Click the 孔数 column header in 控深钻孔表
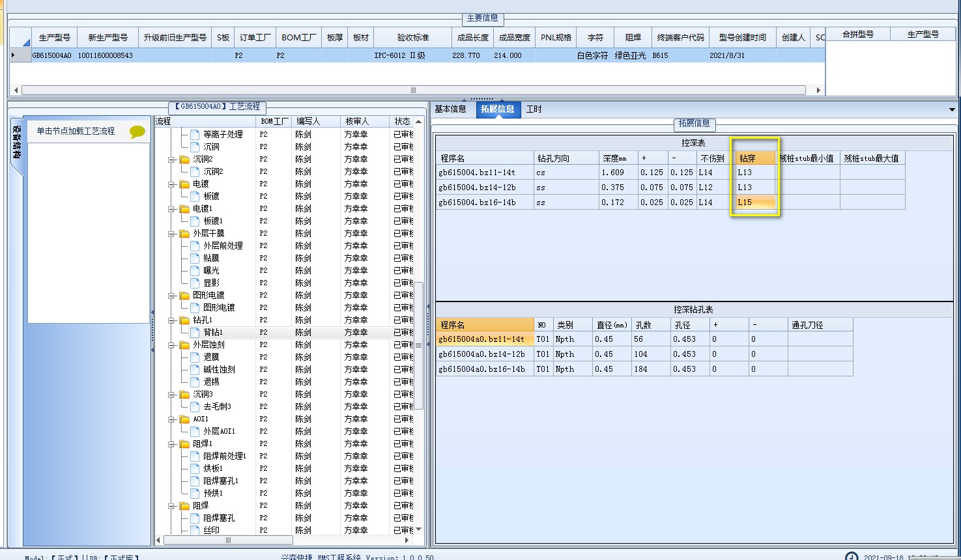The image size is (961, 560). 651,324
